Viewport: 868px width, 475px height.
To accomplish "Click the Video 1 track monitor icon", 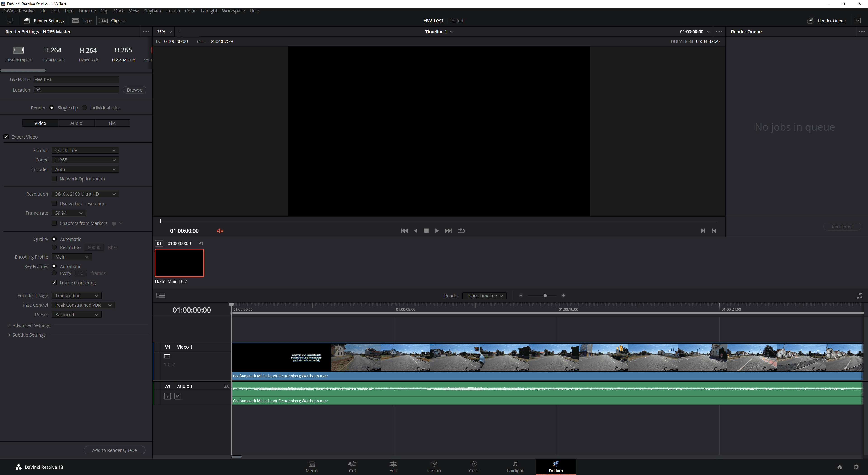I will [x=167, y=356].
